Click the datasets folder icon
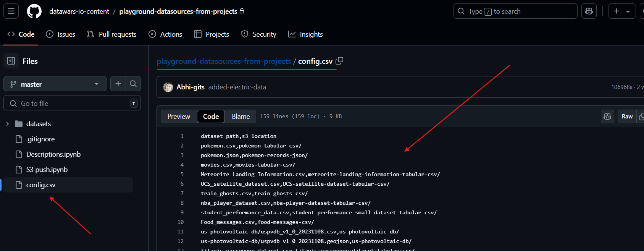 pos(19,124)
